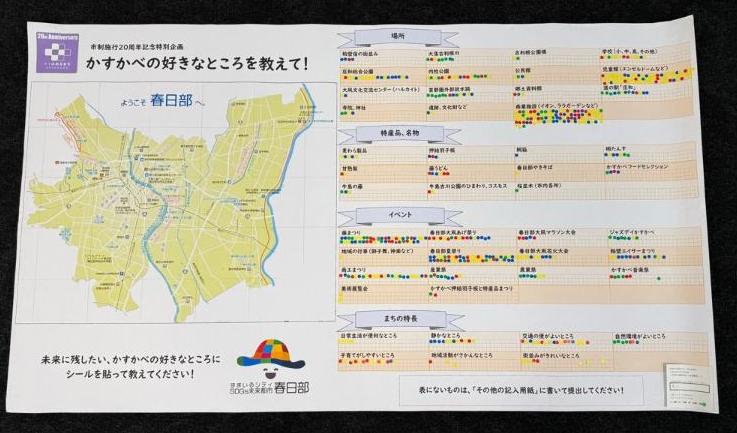Click the '春日部大凧あげ祭り' event label
This screenshot has width=737, height=433.
point(453,232)
